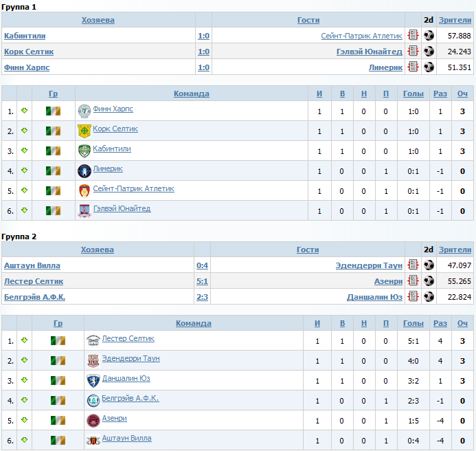Open match report icon for Финн Харпс game

coord(413,67)
